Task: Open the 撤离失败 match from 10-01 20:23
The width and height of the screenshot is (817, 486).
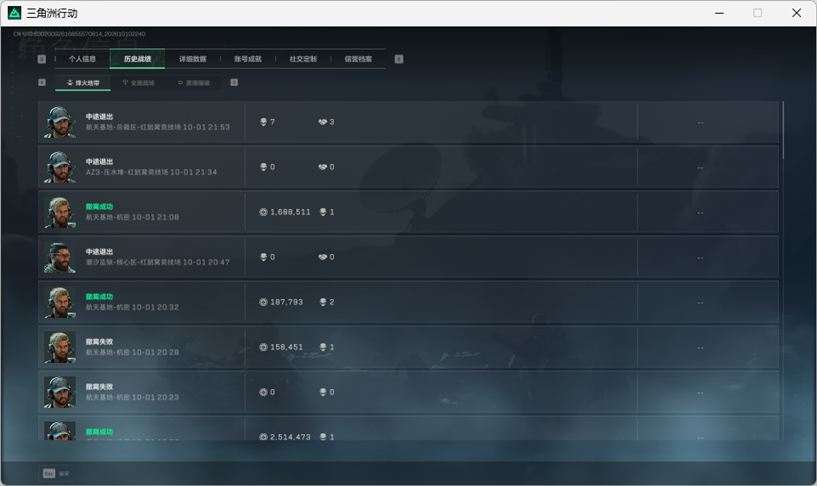Action: pos(408,392)
